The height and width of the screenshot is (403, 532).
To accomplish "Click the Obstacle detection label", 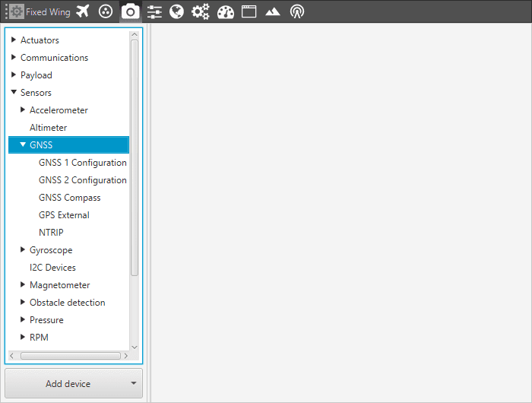I will [x=67, y=303].
